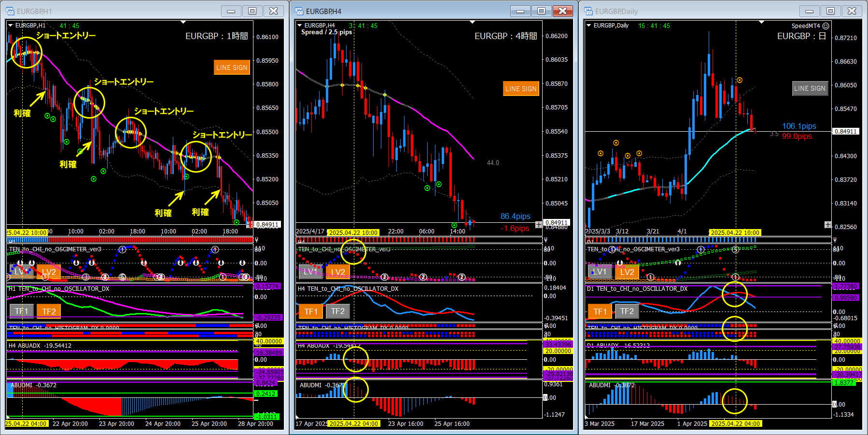Click the chart shift triangle atop Daily chart
The width and height of the screenshot is (868, 435).
[762, 22]
